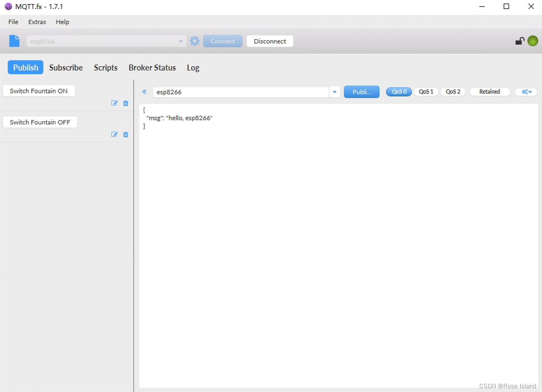Open the topic history dropdown arrow
This screenshot has width=542, height=392.
pos(335,92)
